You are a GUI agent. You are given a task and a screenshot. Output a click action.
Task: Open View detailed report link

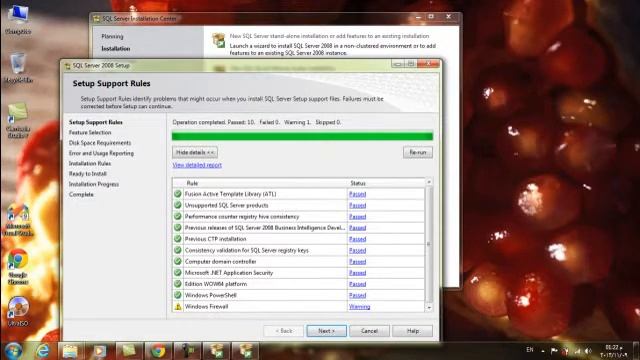(x=197, y=165)
